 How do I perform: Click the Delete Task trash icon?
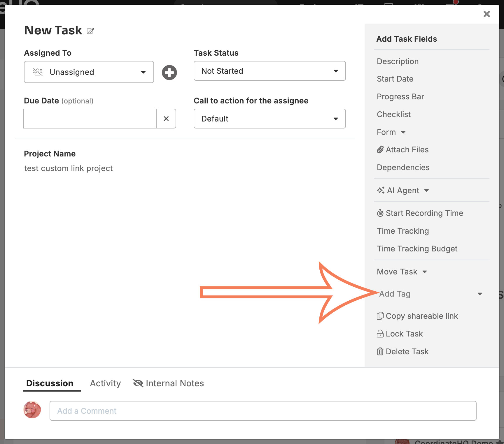[380, 351]
